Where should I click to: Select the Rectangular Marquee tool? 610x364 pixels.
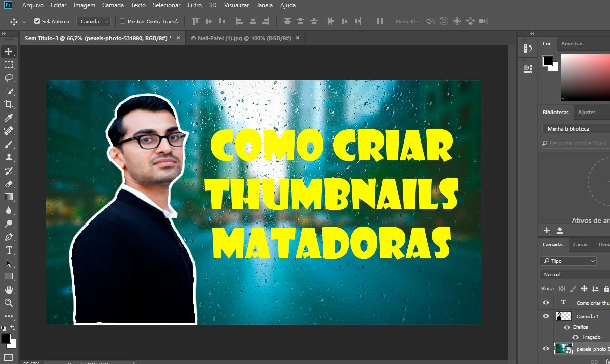pos(9,65)
